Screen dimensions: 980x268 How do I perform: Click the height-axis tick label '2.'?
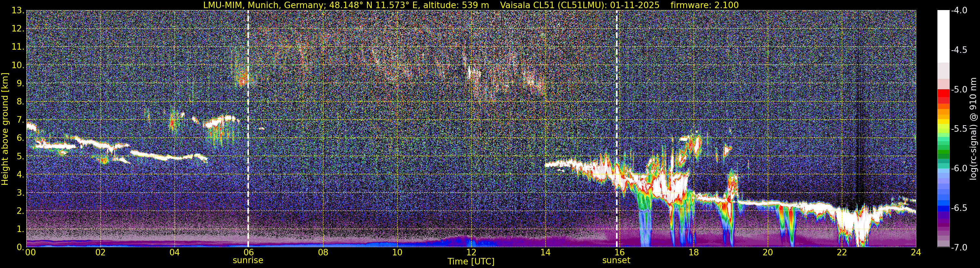[x=20, y=211]
